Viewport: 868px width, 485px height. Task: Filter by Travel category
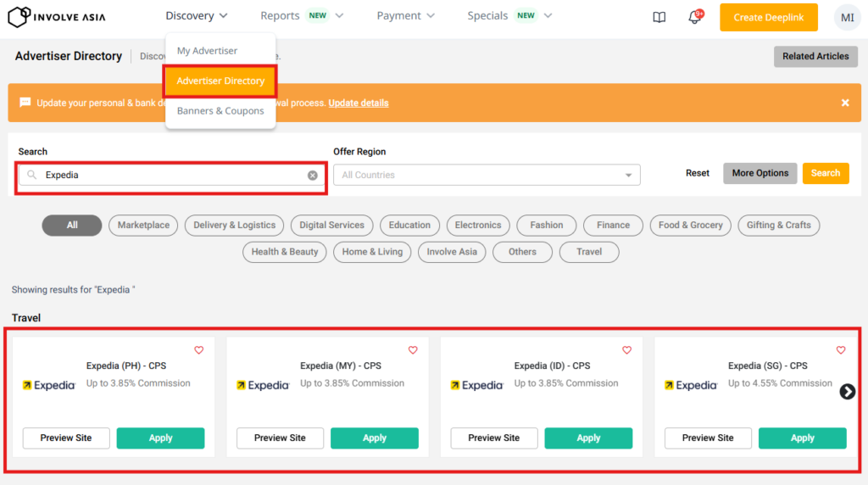tap(589, 252)
